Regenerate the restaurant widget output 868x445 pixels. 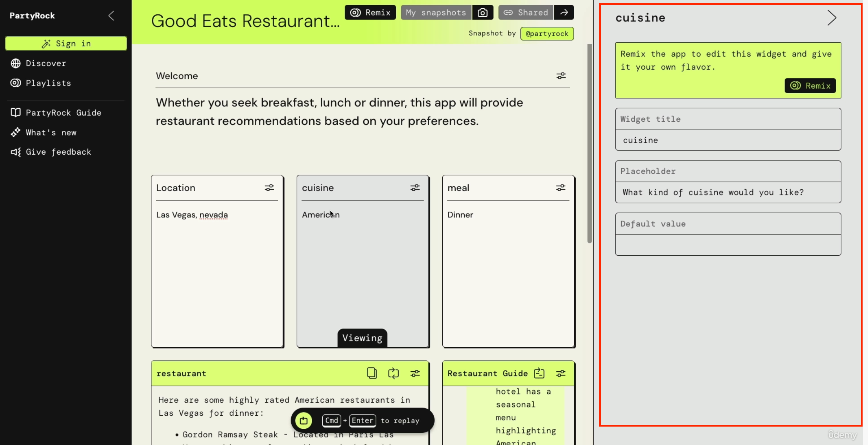(x=393, y=373)
